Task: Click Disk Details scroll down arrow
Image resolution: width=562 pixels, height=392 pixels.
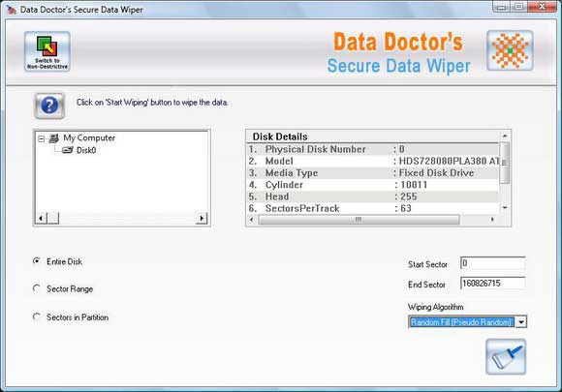Action: [505, 208]
